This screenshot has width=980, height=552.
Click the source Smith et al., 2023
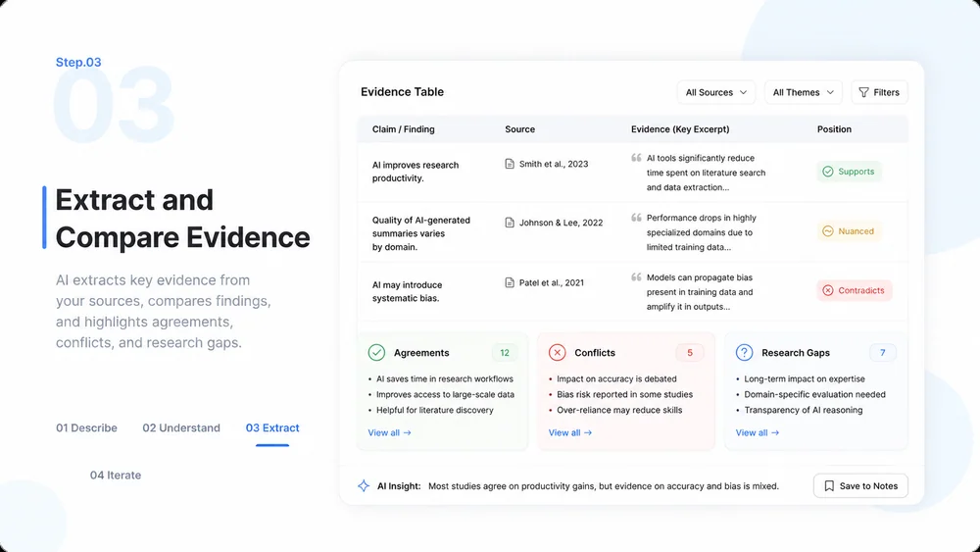coord(554,164)
